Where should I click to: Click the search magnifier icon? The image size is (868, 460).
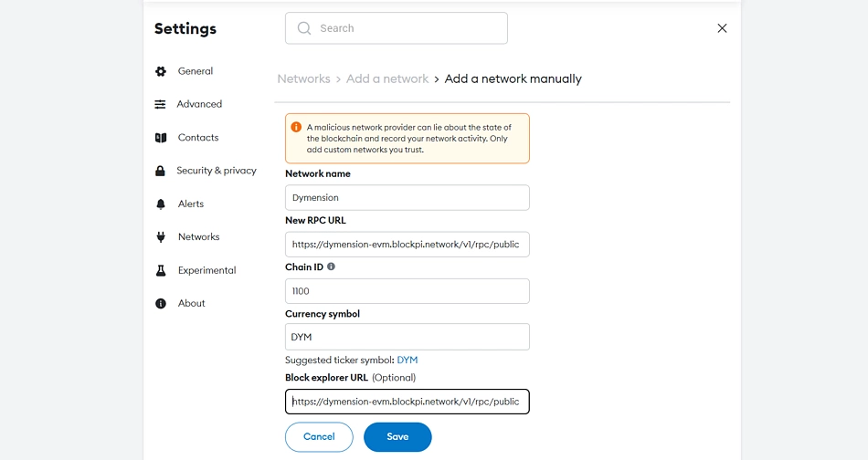click(304, 28)
